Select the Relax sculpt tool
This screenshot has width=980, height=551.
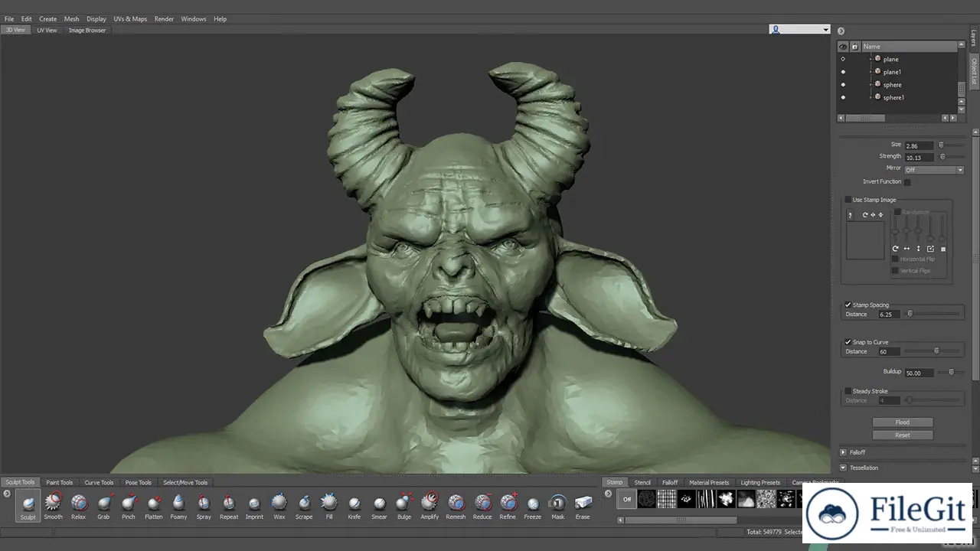point(78,507)
